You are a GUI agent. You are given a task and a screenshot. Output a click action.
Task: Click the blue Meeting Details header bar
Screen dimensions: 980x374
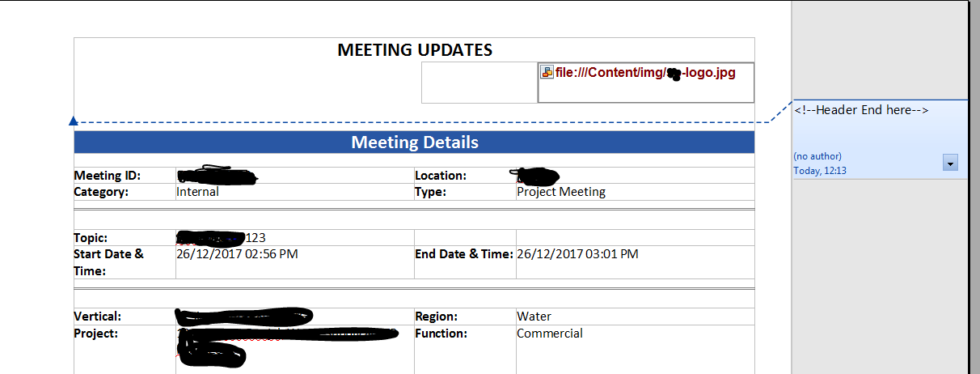coord(414,142)
